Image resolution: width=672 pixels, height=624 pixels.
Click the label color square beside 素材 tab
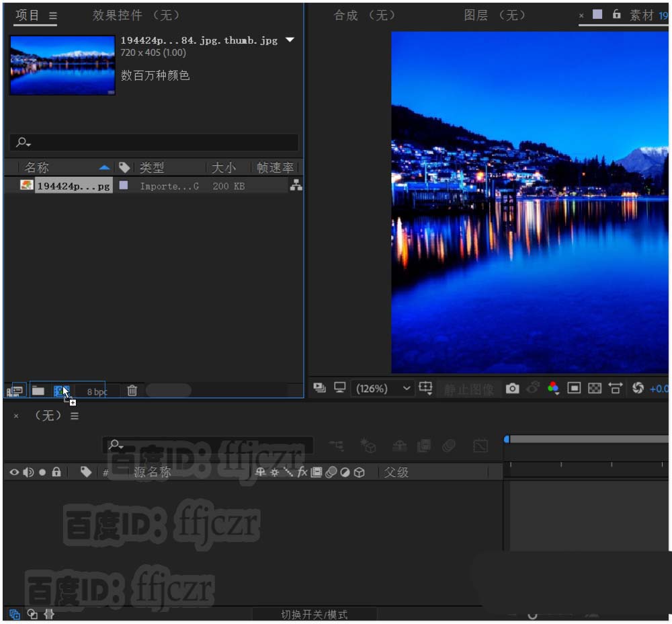click(x=597, y=15)
